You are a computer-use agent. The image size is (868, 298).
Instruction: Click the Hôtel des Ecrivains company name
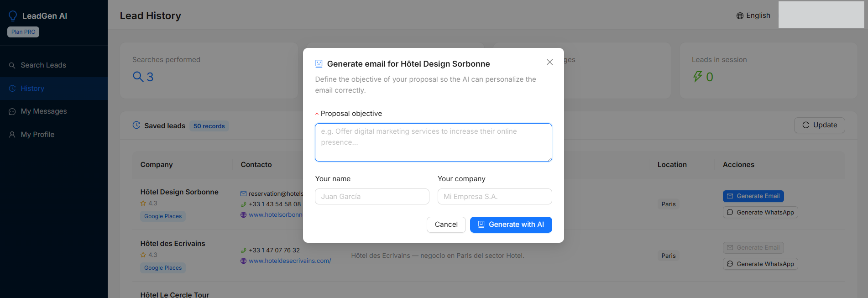[x=173, y=244]
